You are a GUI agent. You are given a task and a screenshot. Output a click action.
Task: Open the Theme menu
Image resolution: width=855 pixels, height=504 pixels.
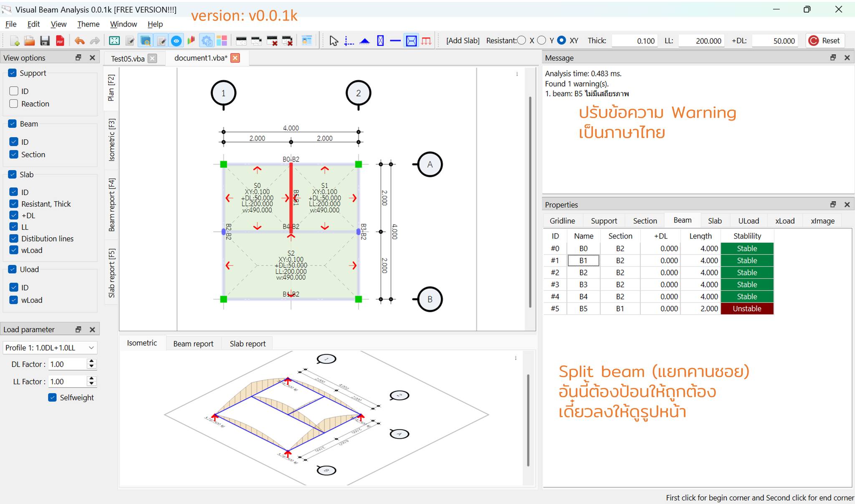pyautogui.click(x=88, y=24)
